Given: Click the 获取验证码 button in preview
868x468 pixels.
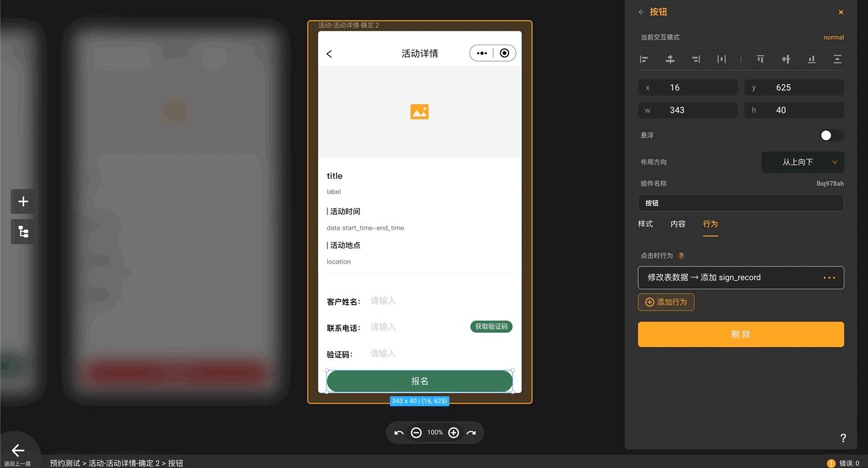Looking at the screenshot, I should [x=491, y=326].
